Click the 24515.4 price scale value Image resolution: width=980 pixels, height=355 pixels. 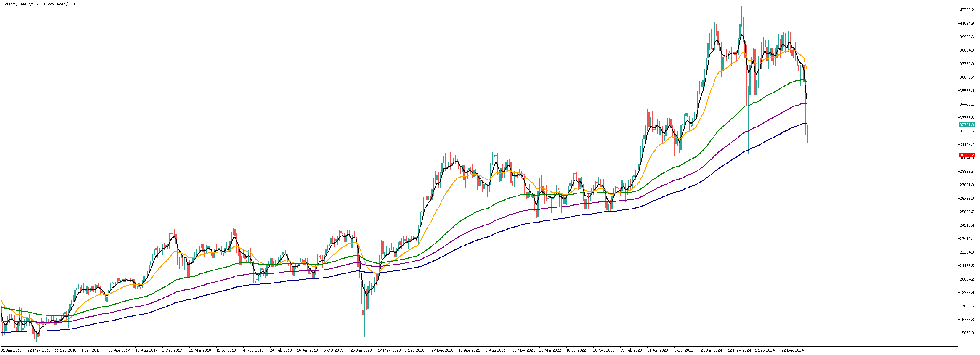point(967,225)
